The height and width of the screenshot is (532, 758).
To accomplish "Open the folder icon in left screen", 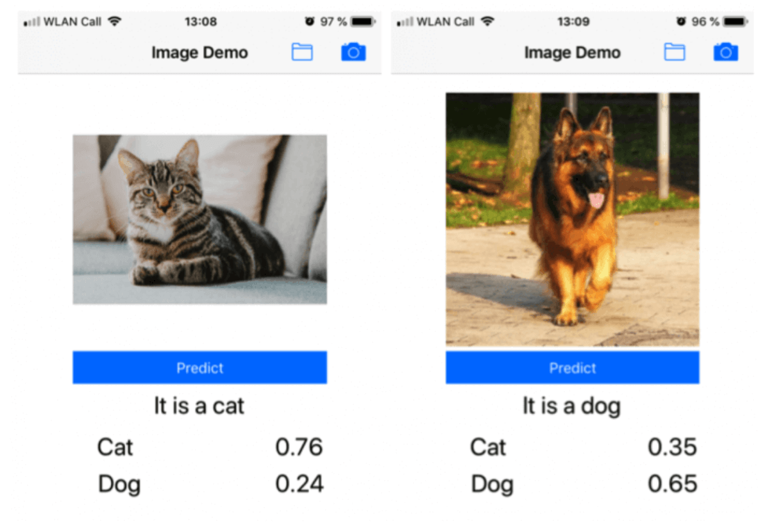I will coord(302,52).
